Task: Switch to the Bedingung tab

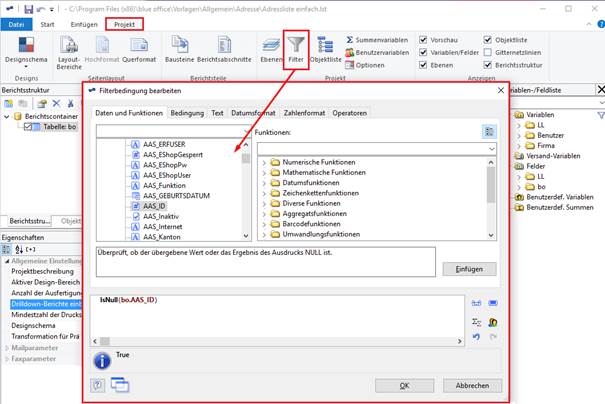Action: [187, 113]
